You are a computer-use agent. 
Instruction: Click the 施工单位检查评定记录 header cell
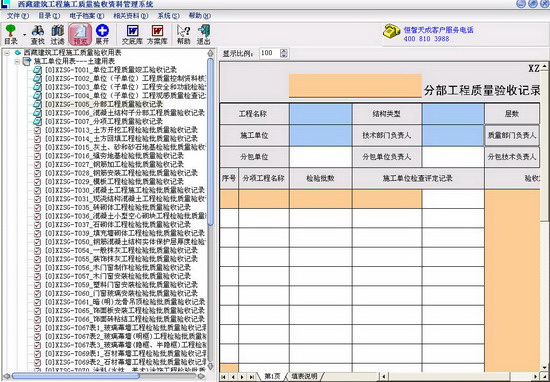(418, 178)
